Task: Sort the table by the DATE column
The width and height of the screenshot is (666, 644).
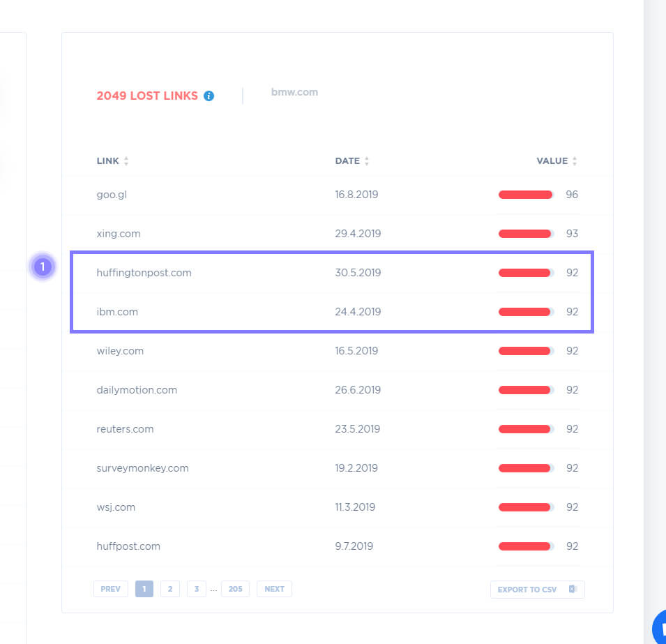Action: tap(351, 161)
